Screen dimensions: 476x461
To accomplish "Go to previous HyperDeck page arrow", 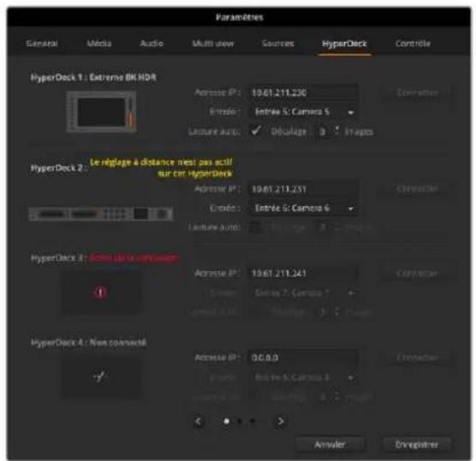I will [x=199, y=422].
